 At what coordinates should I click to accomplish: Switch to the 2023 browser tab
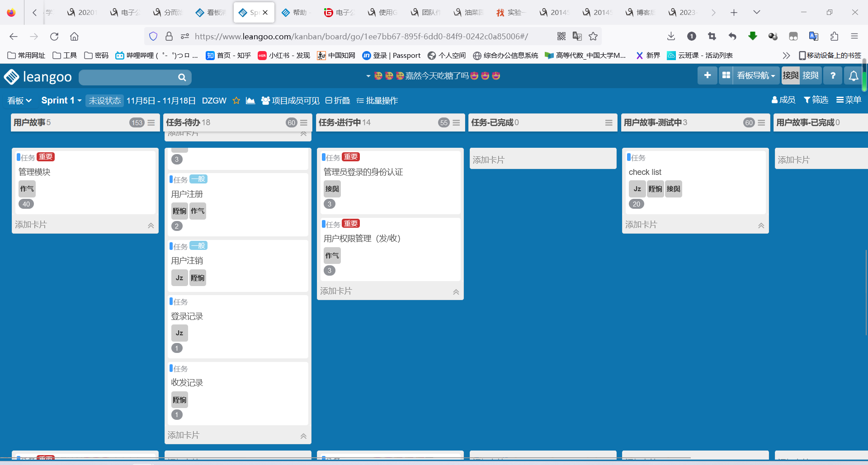click(683, 12)
